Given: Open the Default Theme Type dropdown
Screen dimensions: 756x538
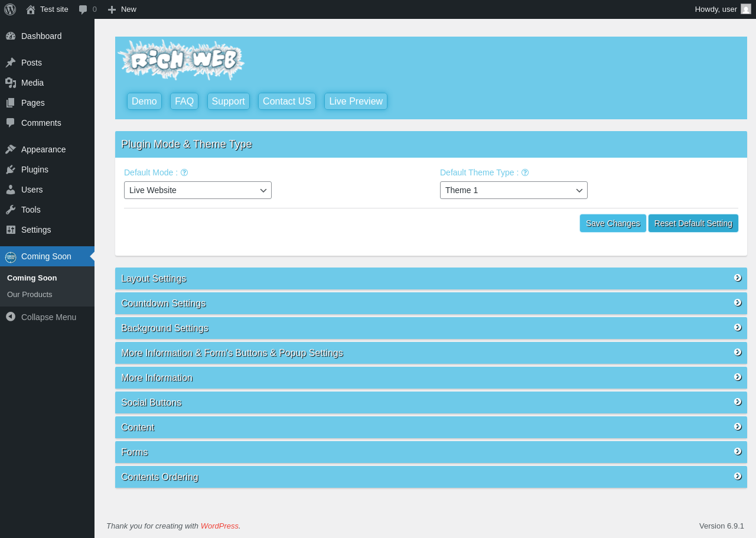Looking at the screenshot, I should point(514,190).
